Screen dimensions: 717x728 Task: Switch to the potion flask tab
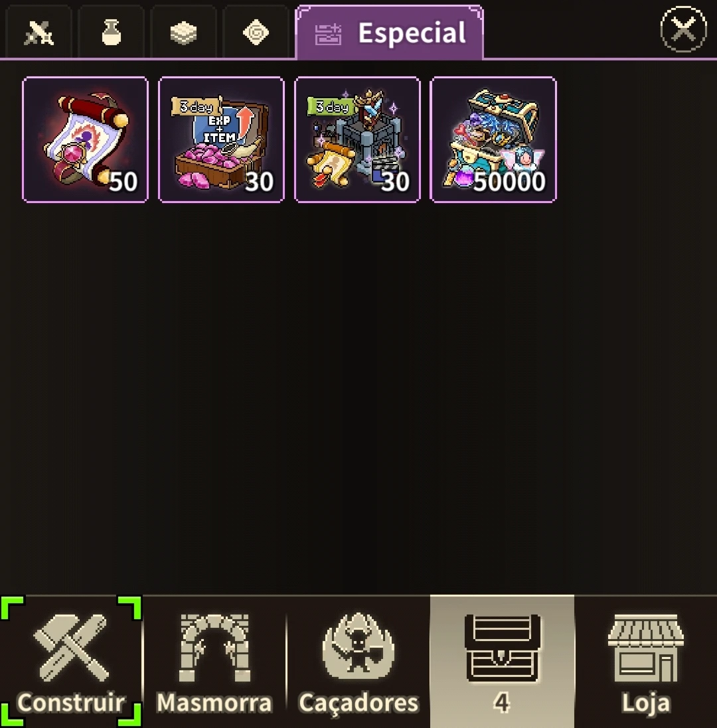pos(112,33)
